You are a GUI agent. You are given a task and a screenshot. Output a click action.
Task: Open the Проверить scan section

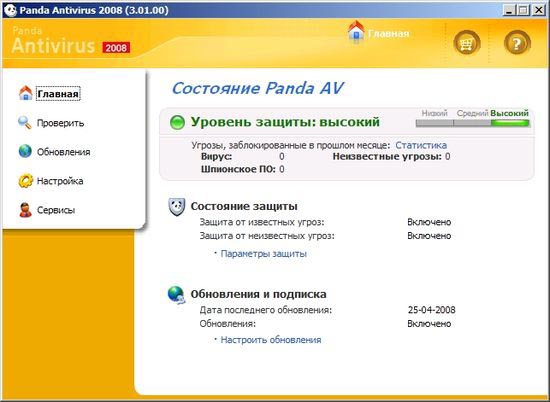[x=60, y=123]
